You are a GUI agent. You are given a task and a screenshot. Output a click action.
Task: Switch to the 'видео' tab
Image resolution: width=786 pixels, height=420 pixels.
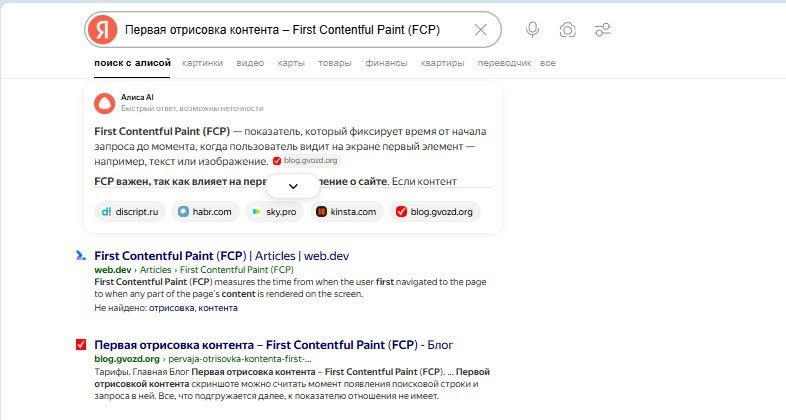coord(250,63)
